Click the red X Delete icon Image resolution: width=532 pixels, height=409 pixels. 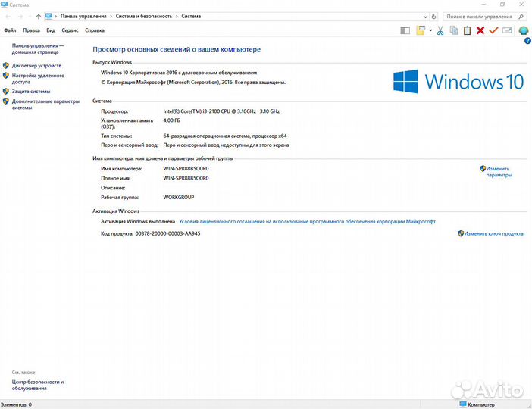(x=480, y=30)
